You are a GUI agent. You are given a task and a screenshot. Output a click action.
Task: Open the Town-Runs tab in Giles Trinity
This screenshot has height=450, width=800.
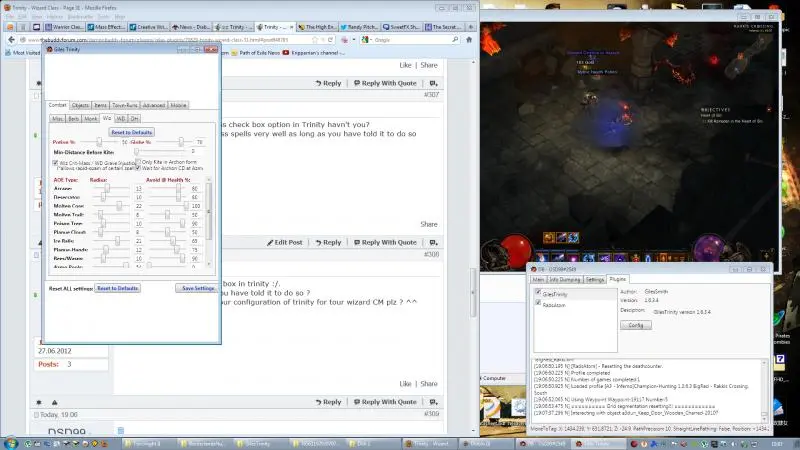click(124, 105)
